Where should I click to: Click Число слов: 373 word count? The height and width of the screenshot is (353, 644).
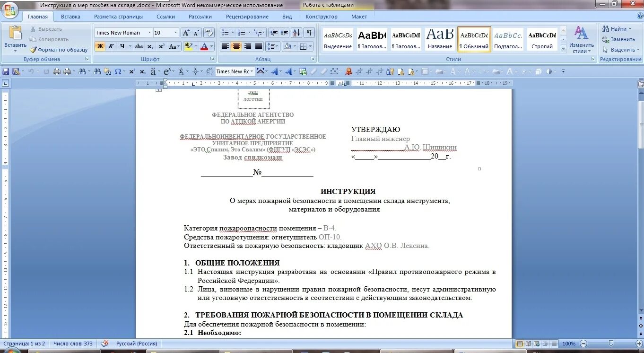73,344
